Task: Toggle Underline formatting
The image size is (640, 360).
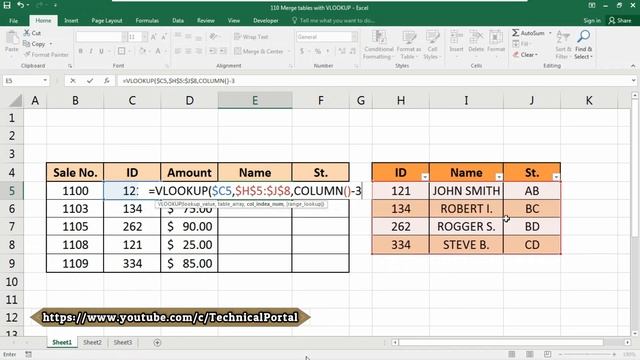Action: click(101, 51)
